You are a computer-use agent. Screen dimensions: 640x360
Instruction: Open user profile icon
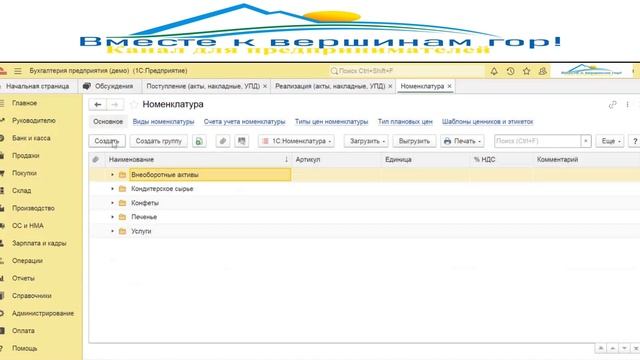click(542, 71)
